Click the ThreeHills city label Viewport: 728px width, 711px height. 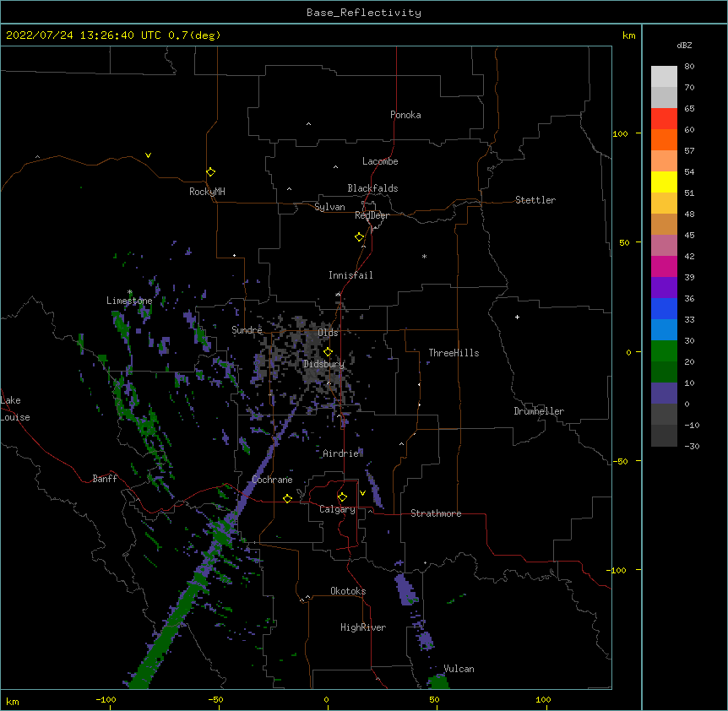pyautogui.click(x=454, y=353)
